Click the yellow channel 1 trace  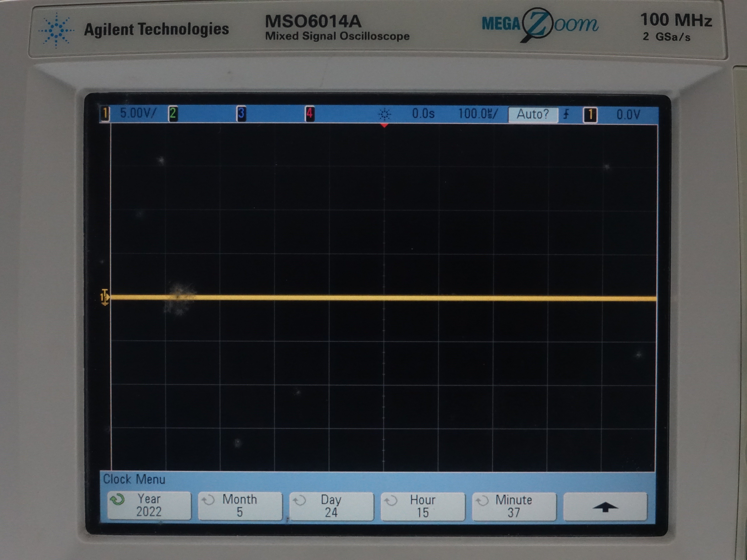(x=383, y=298)
